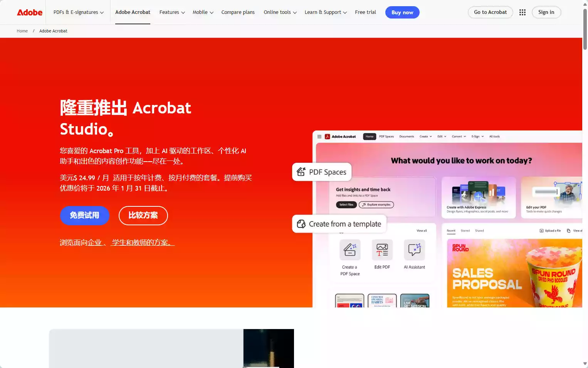Click the Buy now button
The image size is (588, 368).
(x=402, y=12)
